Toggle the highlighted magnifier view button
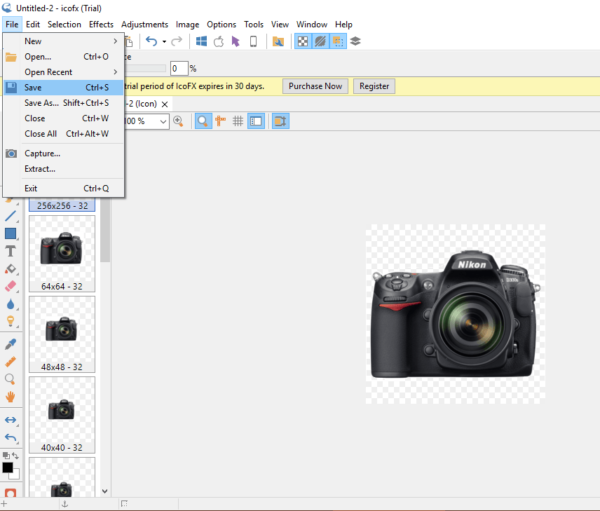The height and width of the screenshot is (511, 600). click(203, 121)
